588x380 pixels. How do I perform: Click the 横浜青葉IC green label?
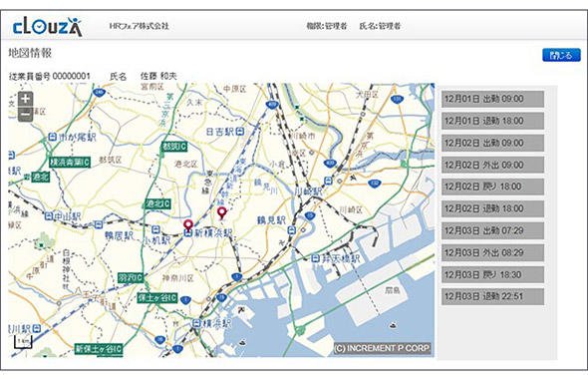(x=70, y=162)
